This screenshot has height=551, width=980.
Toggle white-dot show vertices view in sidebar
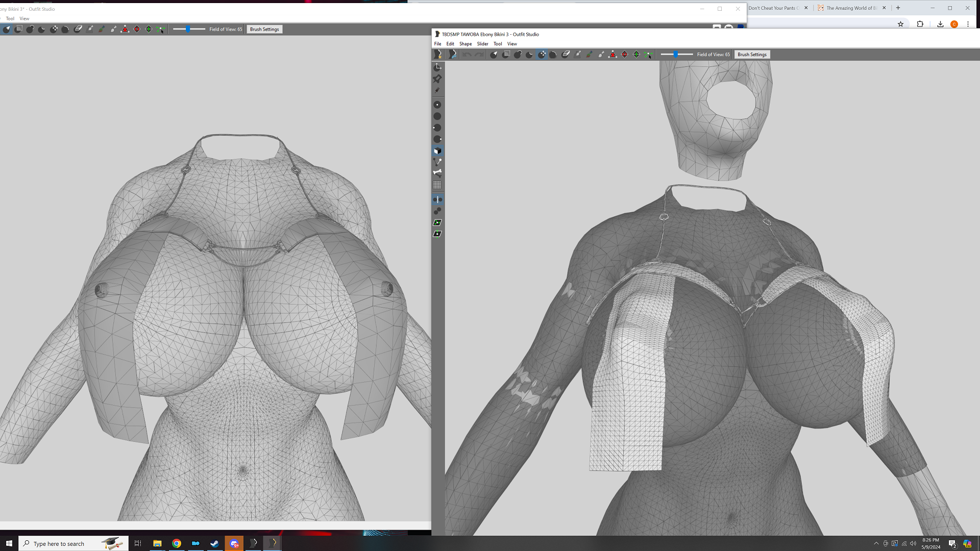point(437,105)
